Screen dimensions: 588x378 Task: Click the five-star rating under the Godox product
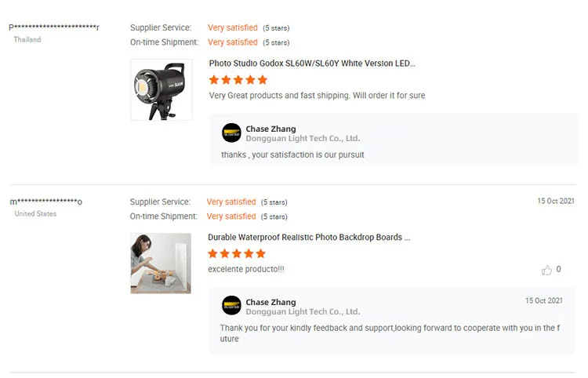pyautogui.click(x=238, y=80)
